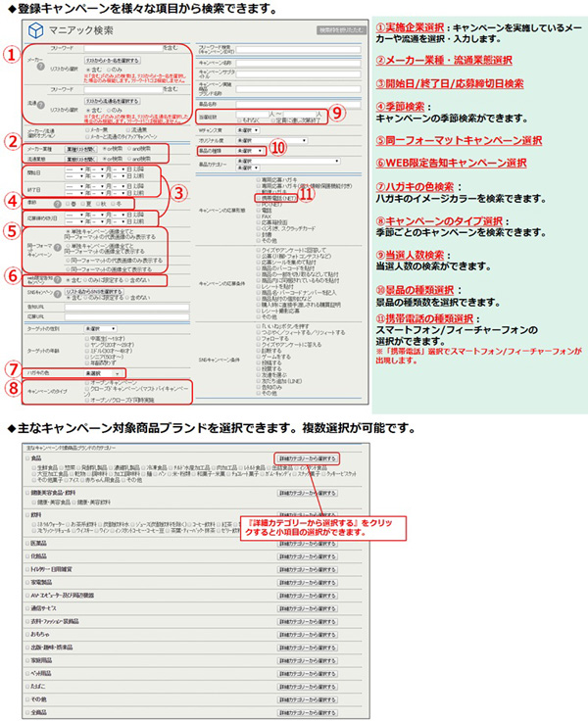
Task: Check the シニア(50才〜) age checkbox
Action: (x=87, y=357)
